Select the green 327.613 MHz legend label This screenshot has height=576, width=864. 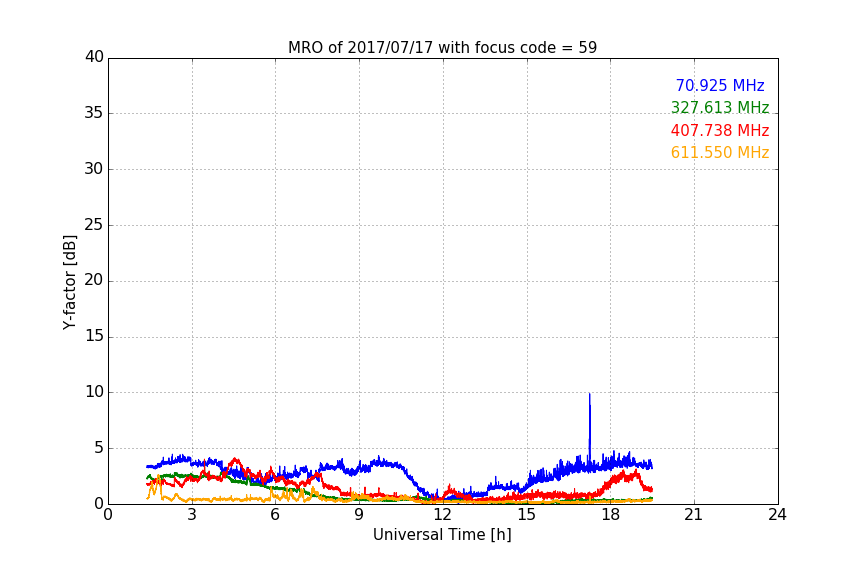[x=720, y=108]
